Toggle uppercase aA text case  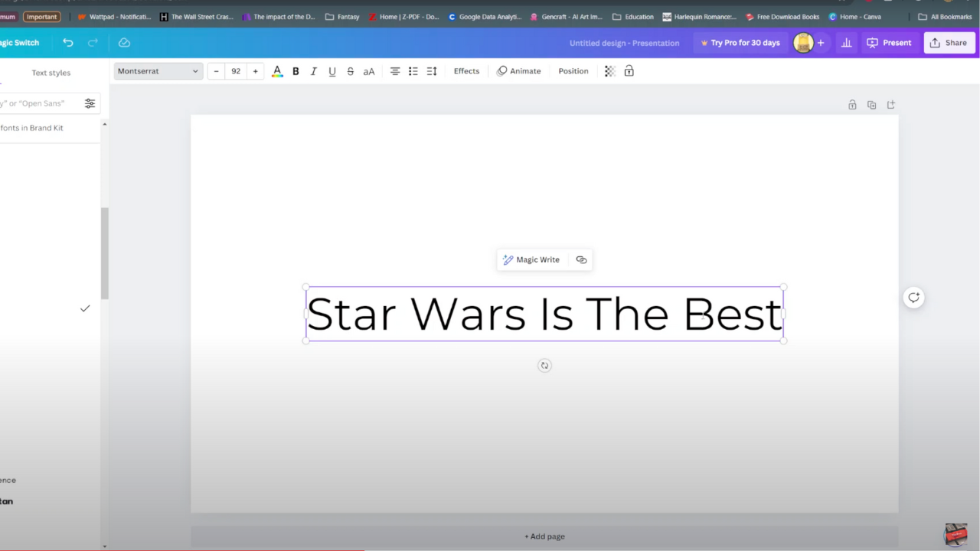368,71
